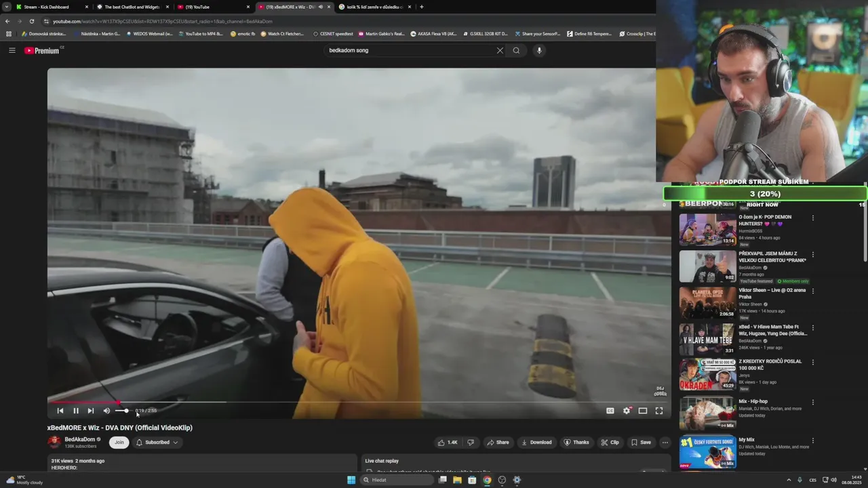Open Viktor Sheen Live @ O2 arena video

[x=707, y=302]
